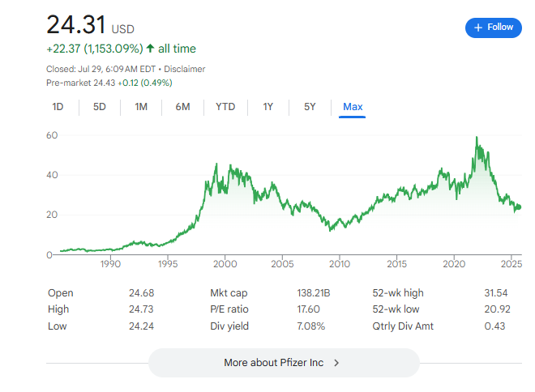535x392 pixels.
Task: Click the chevron next to Pfizer Inc
Action: coord(336,363)
